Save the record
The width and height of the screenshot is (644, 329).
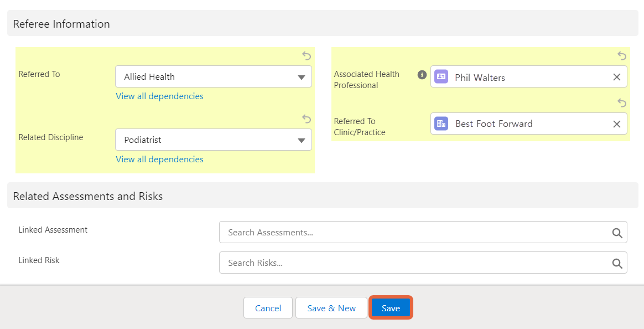click(391, 308)
